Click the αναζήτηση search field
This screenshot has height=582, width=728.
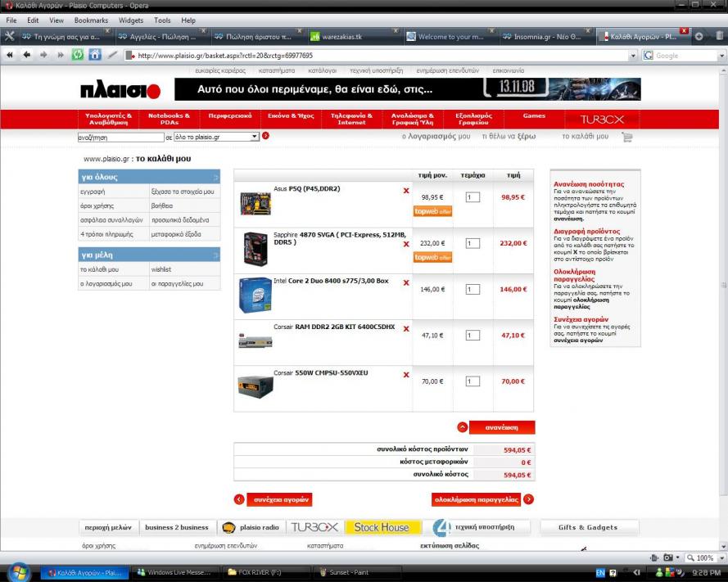pyautogui.click(x=120, y=138)
